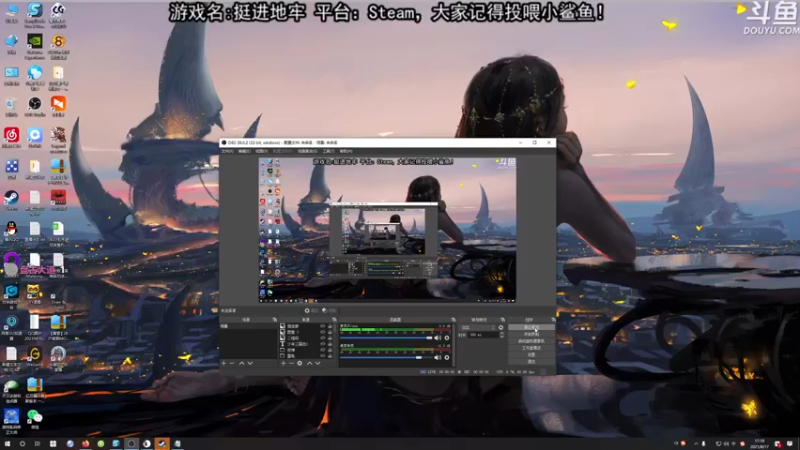Open scene transition properties gear

coord(501,328)
